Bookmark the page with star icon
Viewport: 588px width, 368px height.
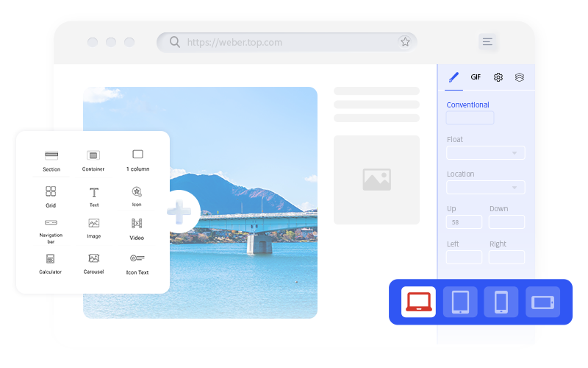pos(405,42)
